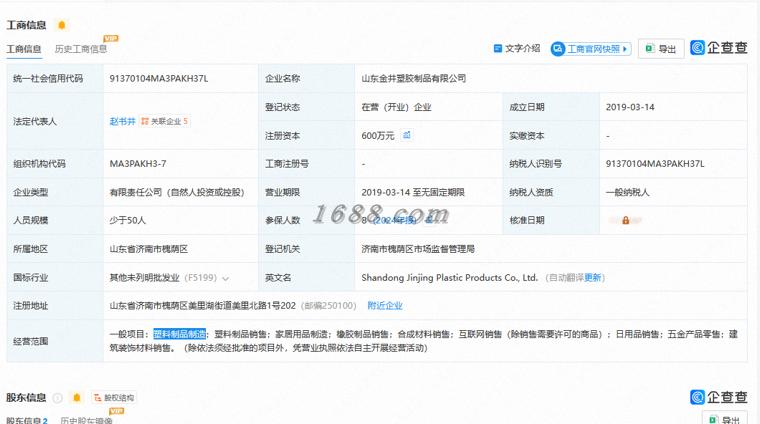Image resolution: width=760 pixels, height=424 pixels.
Task: Switch to the 股东信息 2 tab
Action: (27, 420)
